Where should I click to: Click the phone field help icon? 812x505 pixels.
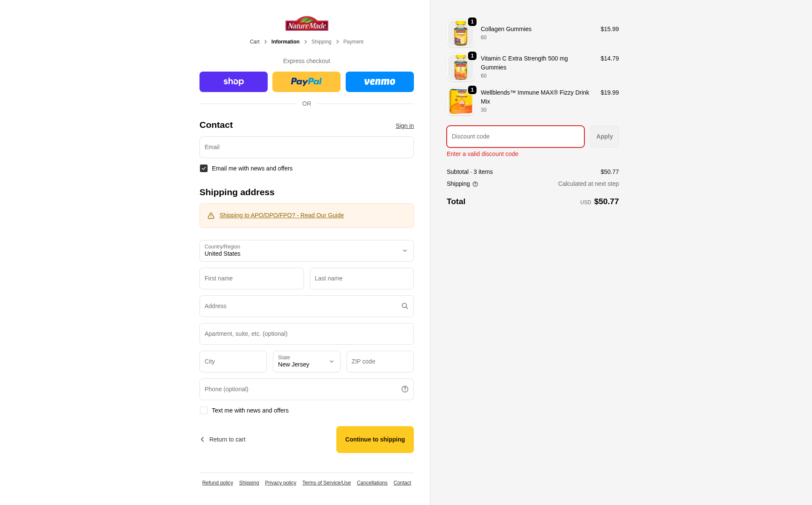point(405,389)
